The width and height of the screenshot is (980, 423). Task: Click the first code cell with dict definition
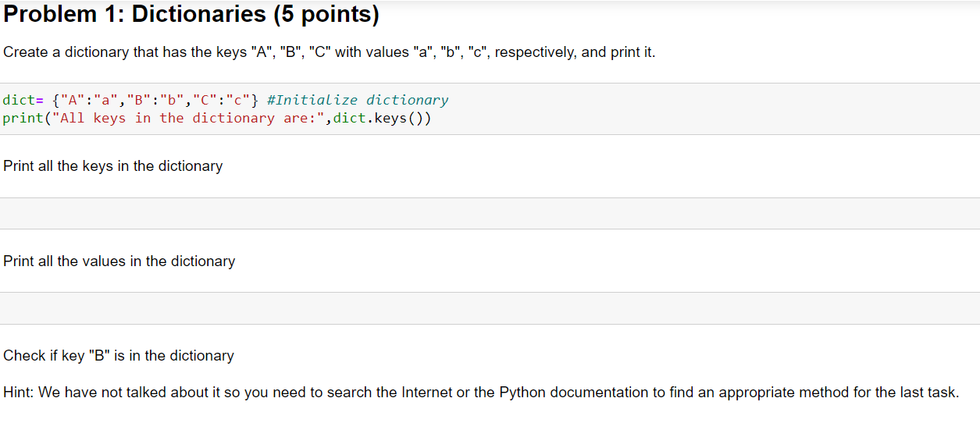pos(490,108)
